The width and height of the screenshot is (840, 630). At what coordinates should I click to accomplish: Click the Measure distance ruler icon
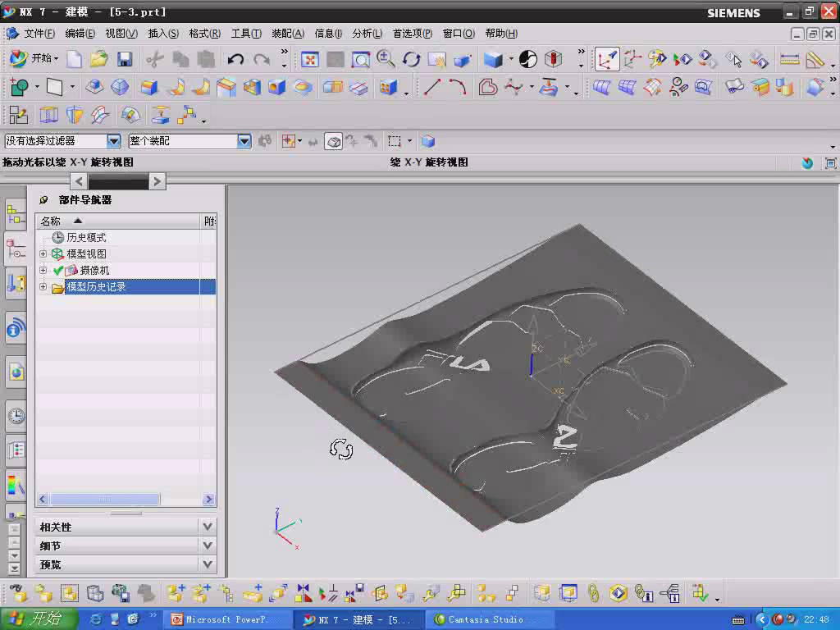click(789, 59)
